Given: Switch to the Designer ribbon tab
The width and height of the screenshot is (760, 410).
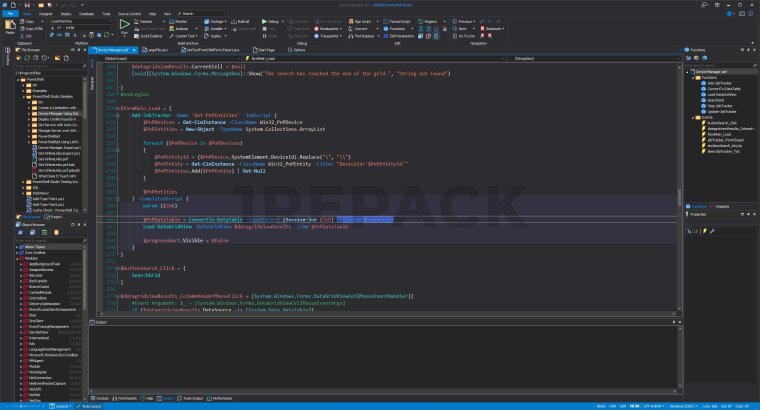Looking at the screenshot, I should click(45, 14).
